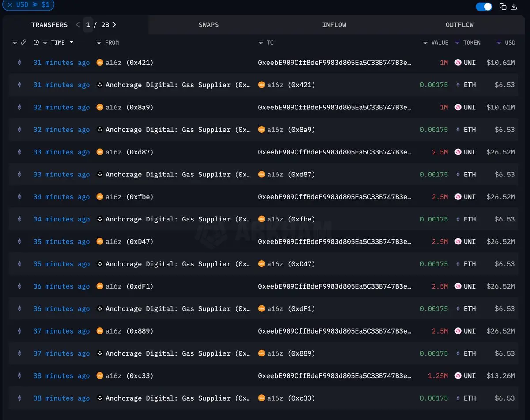
Task: Open a16z (0x889) in the TO column
Action: pos(291,353)
